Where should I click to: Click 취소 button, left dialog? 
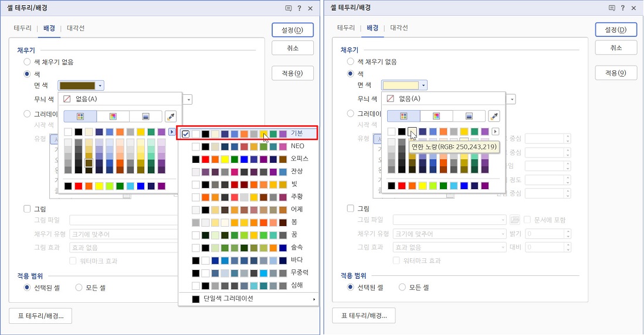click(x=293, y=48)
